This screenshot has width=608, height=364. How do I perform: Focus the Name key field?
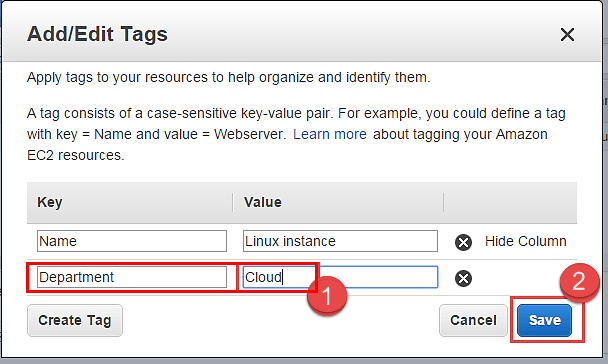(132, 241)
